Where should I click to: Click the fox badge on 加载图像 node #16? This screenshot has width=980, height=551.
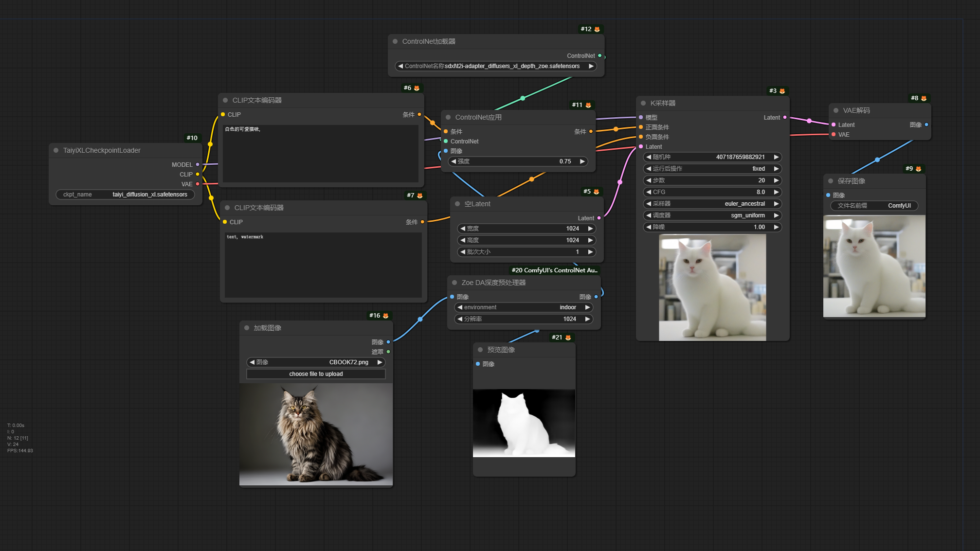tap(385, 316)
